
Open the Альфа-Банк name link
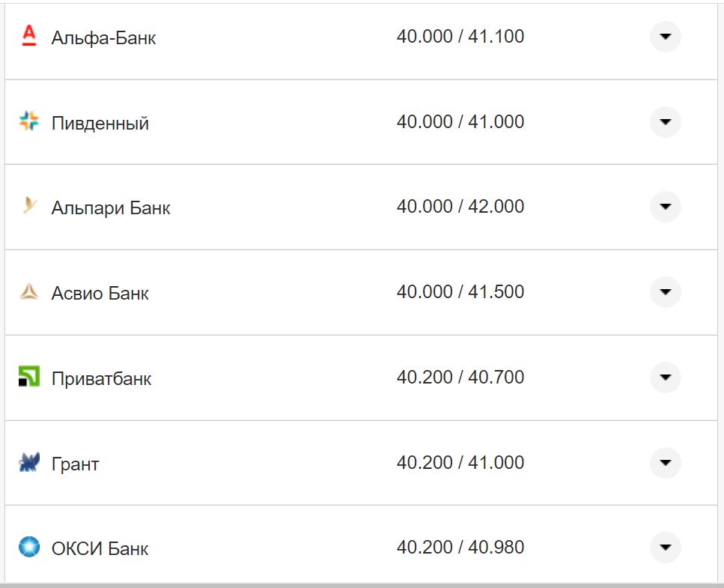[x=103, y=38]
